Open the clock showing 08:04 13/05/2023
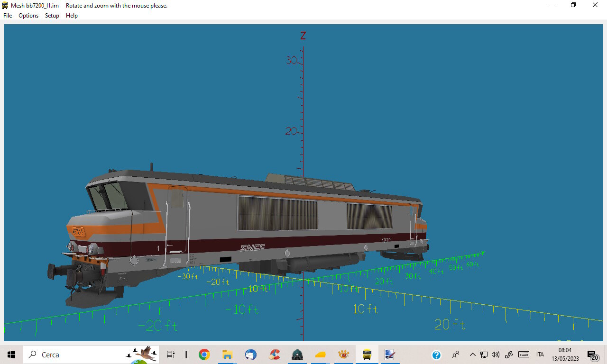Screen dimensions: 607x364 pos(565,355)
